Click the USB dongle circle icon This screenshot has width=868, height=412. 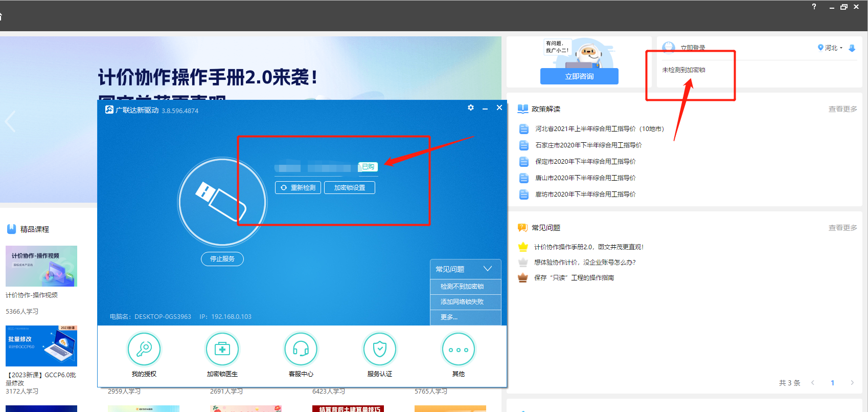pos(222,202)
